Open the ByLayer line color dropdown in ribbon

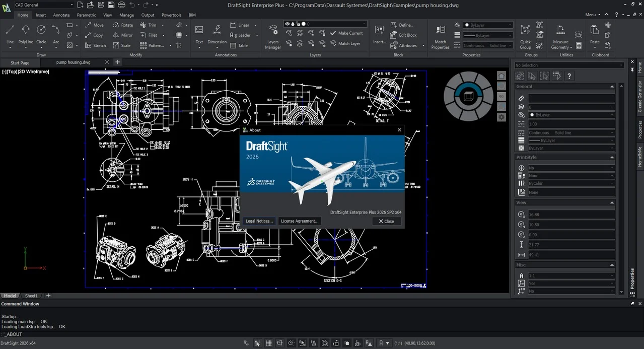pyautogui.click(x=488, y=25)
